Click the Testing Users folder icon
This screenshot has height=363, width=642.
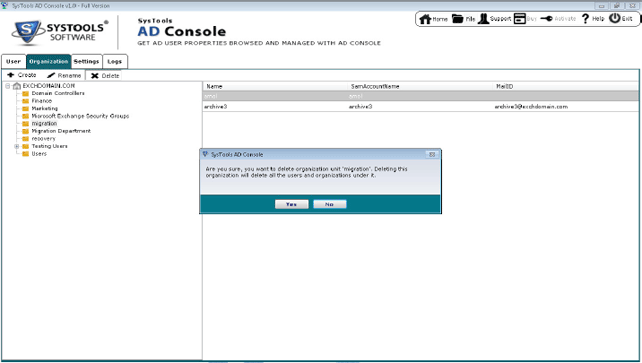25,147
